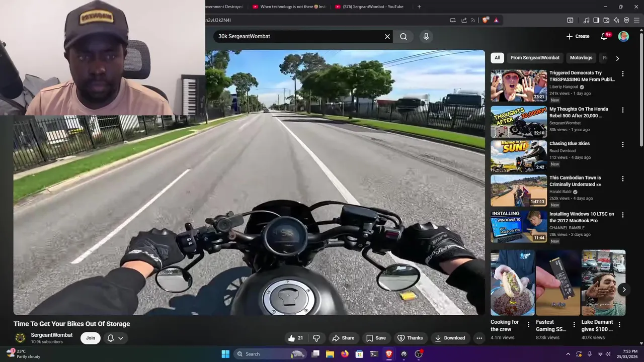Click the Create button
This screenshot has width=644, height=362.
point(578,36)
